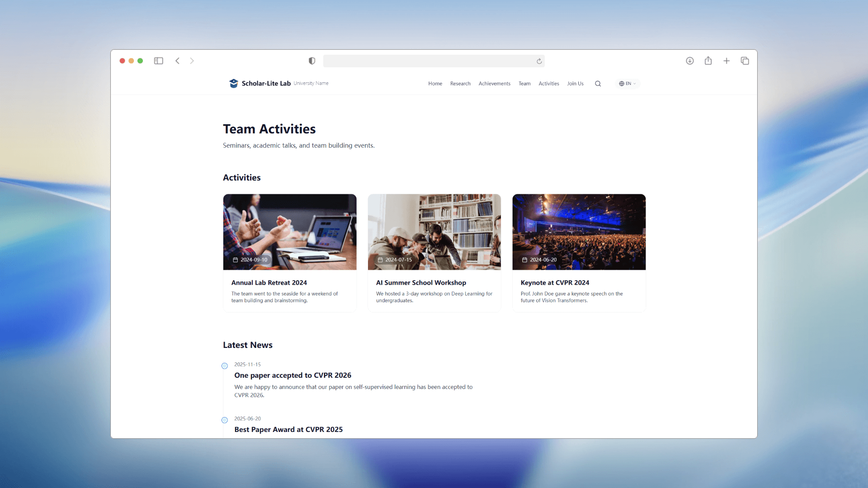Open One paper accepted to CVPR 2026

pyautogui.click(x=292, y=375)
